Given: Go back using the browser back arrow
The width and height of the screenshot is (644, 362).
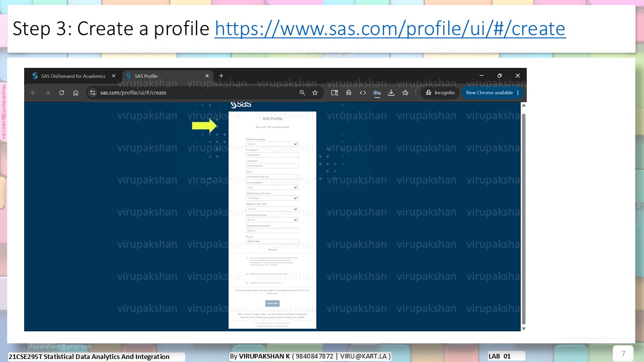Looking at the screenshot, I should click(x=33, y=93).
